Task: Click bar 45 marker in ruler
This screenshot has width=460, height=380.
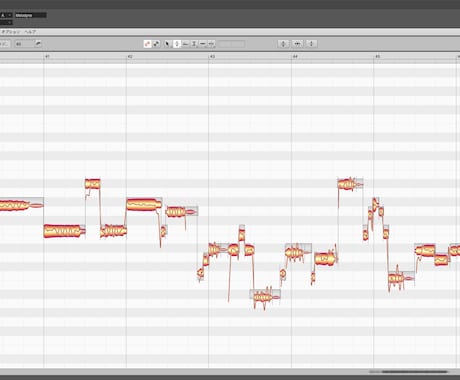Action: [x=377, y=57]
